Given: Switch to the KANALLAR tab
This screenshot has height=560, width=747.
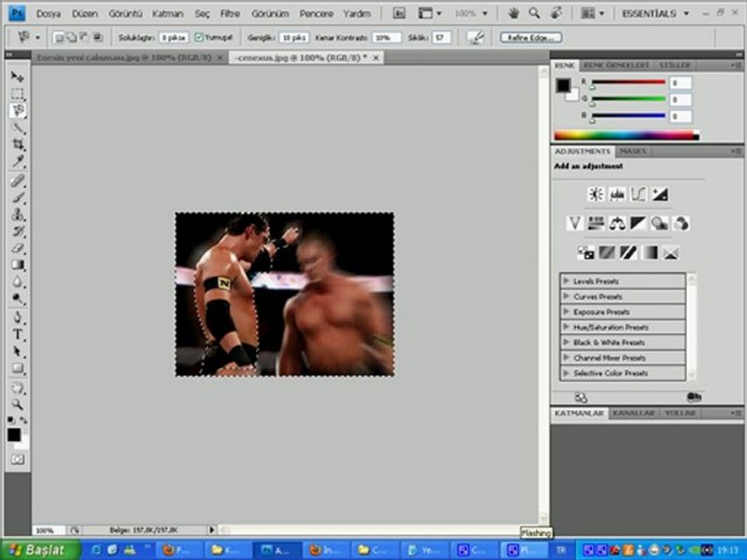Looking at the screenshot, I should pos(632,413).
